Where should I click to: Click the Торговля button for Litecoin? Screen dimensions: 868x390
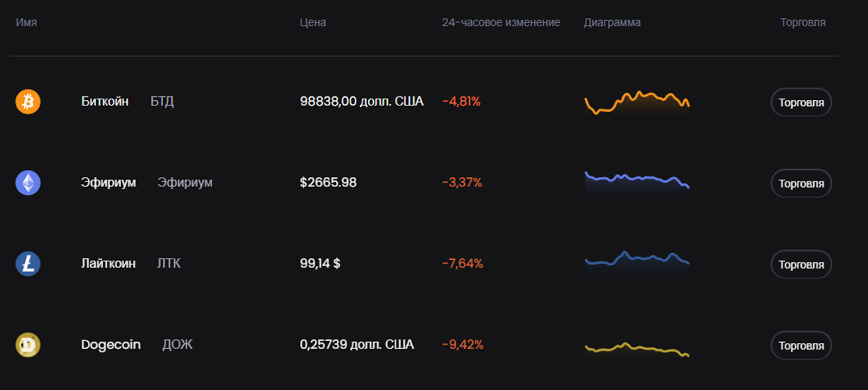[801, 264]
